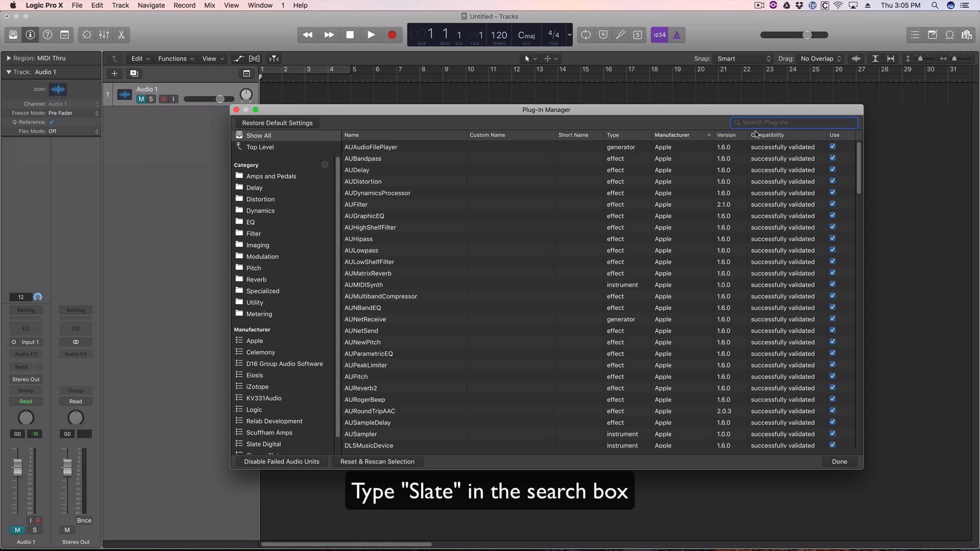
Task: Click Reset & Rescan Selection
Action: click(x=377, y=461)
